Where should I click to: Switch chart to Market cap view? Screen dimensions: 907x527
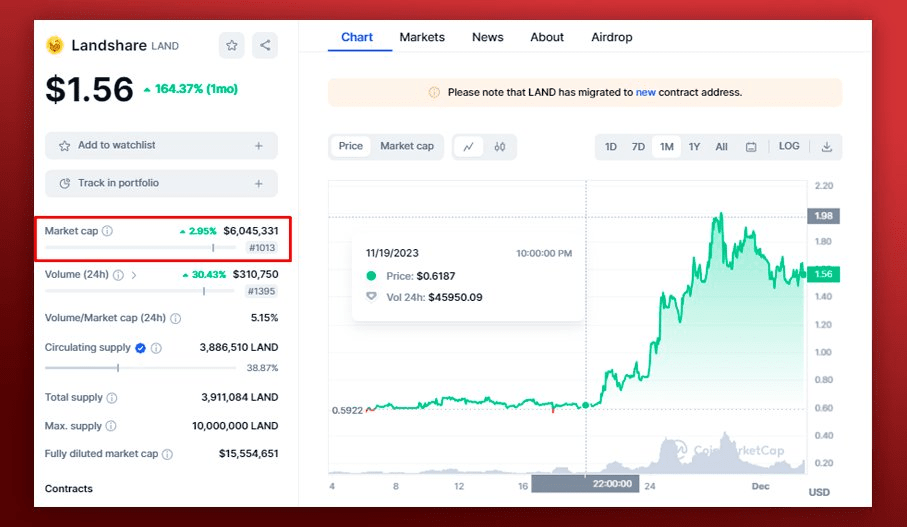[407, 146]
